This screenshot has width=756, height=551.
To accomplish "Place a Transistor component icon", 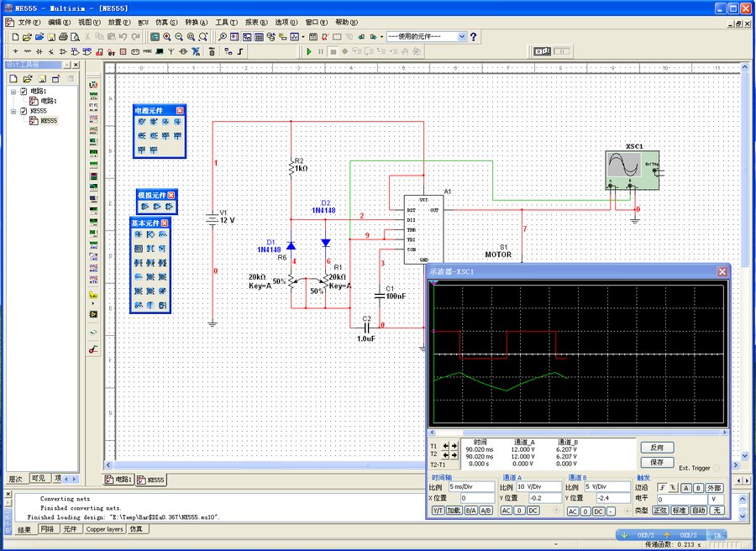I will coord(51,51).
